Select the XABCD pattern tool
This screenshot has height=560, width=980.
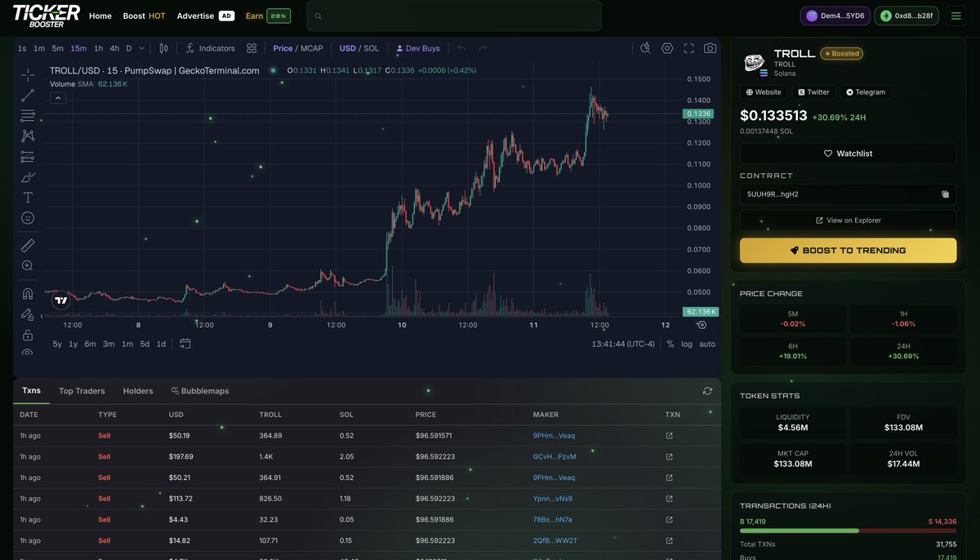coord(28,136)
